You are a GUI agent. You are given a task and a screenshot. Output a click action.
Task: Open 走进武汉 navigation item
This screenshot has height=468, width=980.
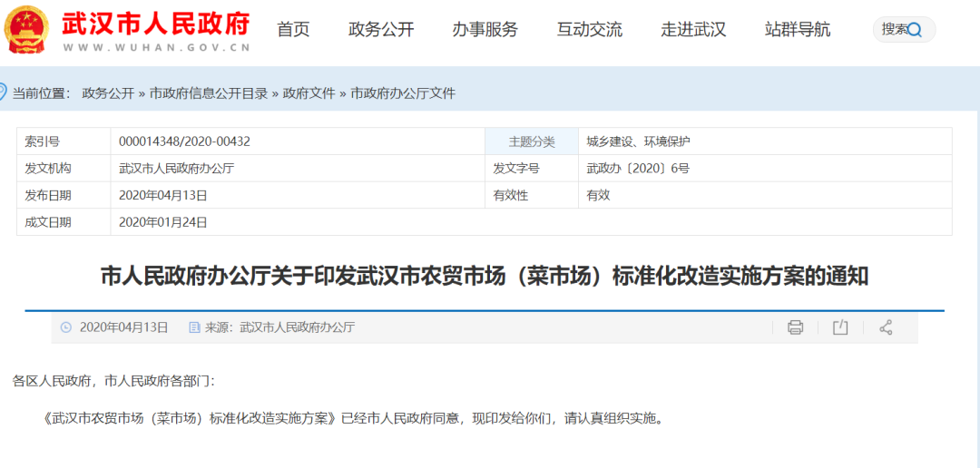coord(693,29)
